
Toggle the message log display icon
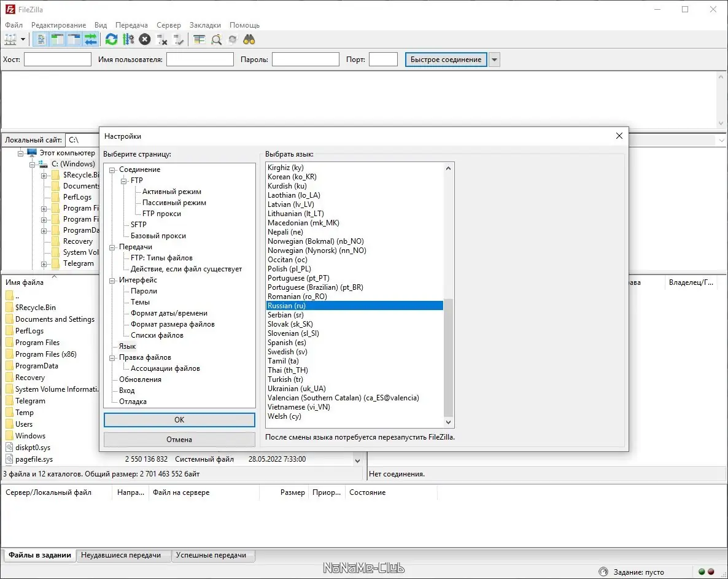[41, 40]
